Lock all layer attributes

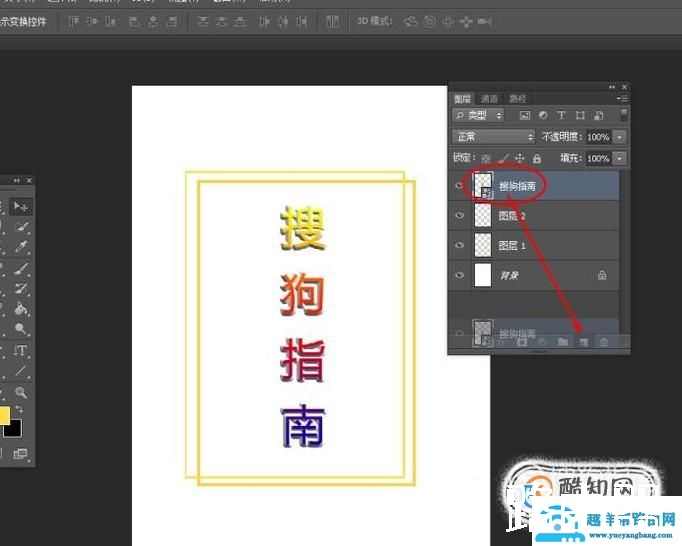pos(537,158)
